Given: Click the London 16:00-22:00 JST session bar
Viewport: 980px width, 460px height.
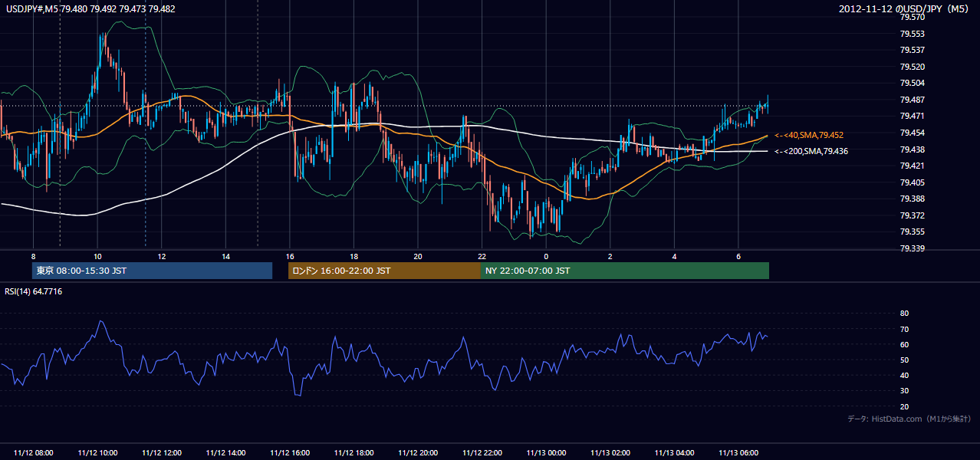Looking at the screenshot, I should tap(384, 271).
